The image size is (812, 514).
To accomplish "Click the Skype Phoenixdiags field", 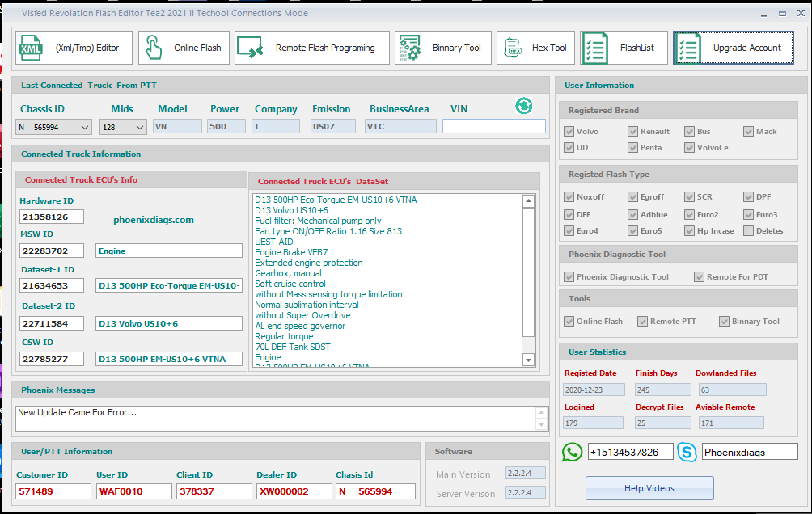I will tap(750, 452).
